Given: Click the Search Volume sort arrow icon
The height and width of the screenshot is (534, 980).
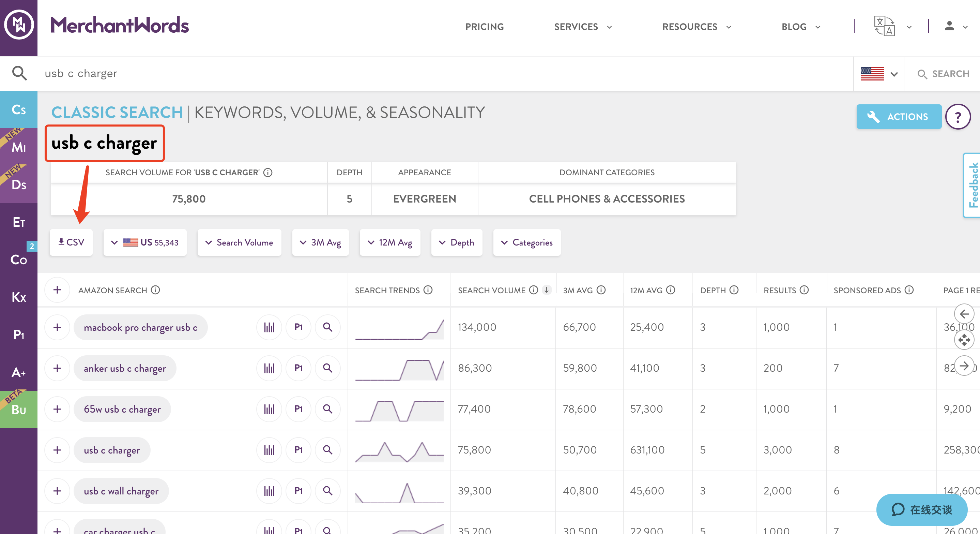Looking at the screenshot, I should pos(546,290).
